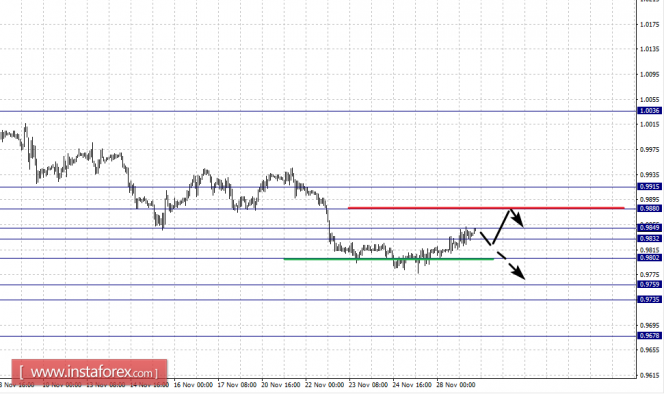This screenshot has width=664, height=394.
Task: Select the 28 Nov 00:00 time label
Action: coord(456,385)
